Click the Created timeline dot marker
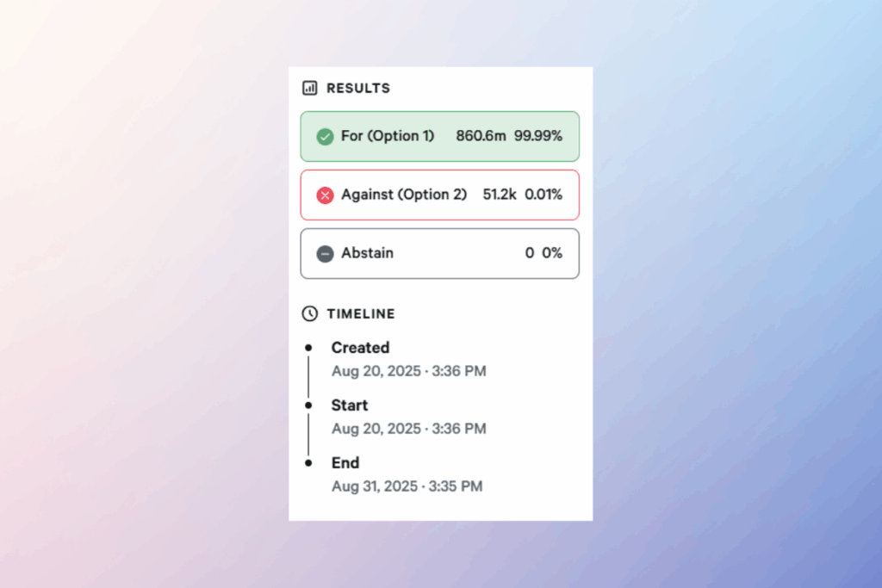 (x=308, y=348)
